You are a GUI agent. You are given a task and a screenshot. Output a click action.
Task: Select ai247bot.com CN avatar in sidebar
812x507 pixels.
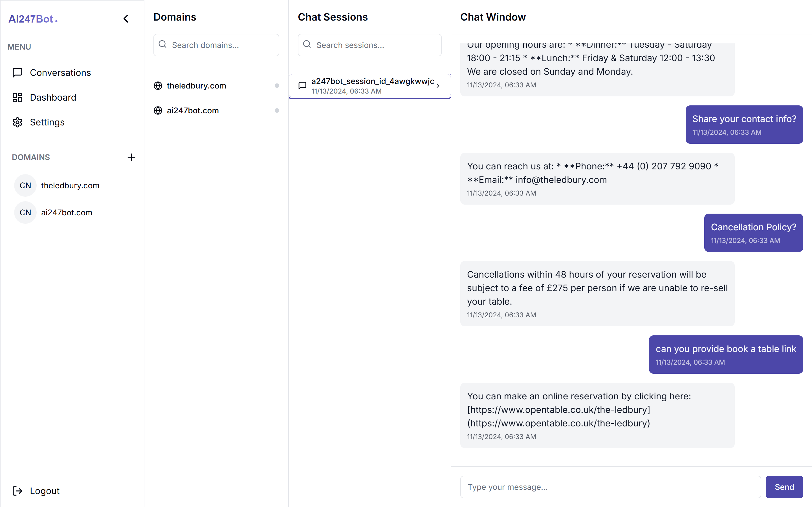coord(25,212)
